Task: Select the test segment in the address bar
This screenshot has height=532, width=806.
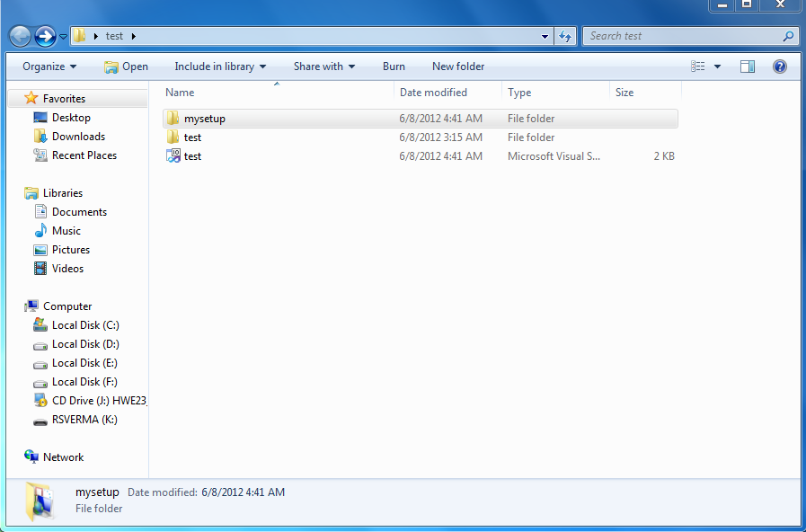Action: pos(114,36)
